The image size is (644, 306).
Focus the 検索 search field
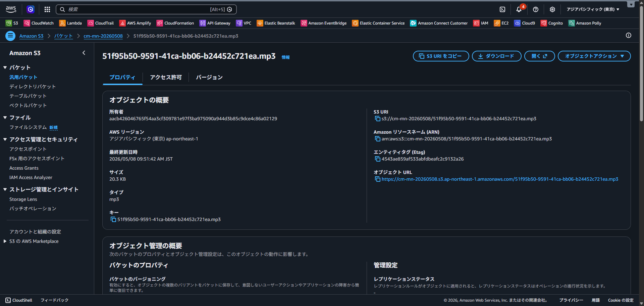tap(146, 9)
